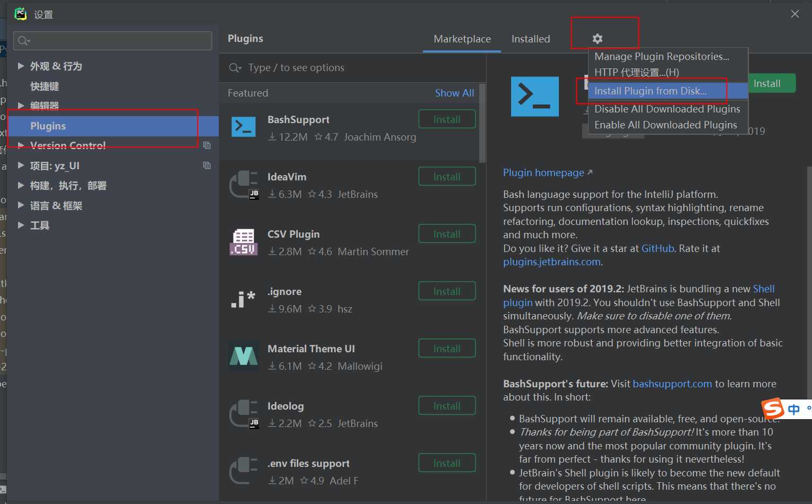The image size is (812, 504).
Task: Click the BashSupport terminal icon in list
Action: tap(244, 126)
